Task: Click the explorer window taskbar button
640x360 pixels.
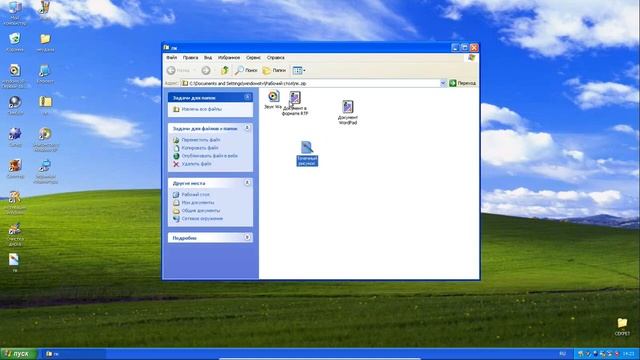Action: click(x=73, y=354)
